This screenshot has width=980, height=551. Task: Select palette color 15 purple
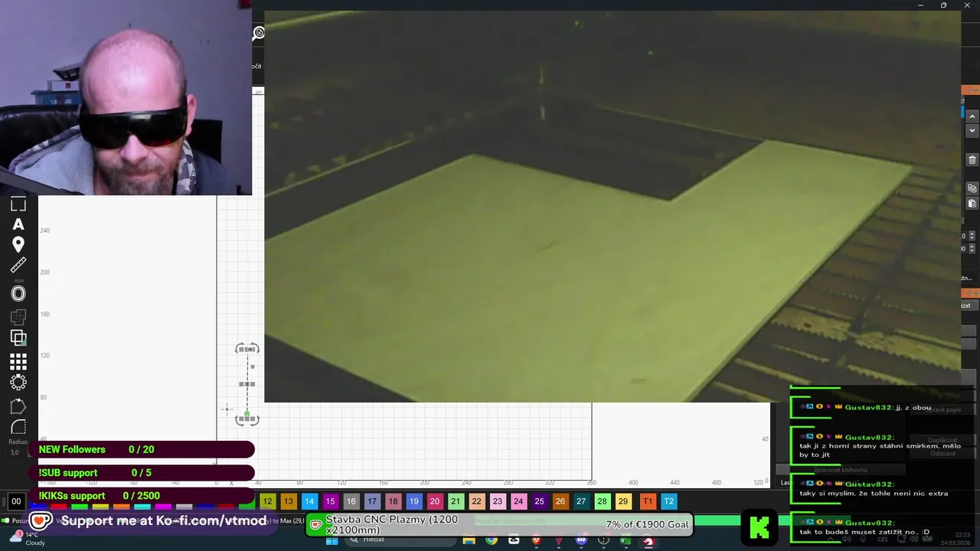pos(330,501)
